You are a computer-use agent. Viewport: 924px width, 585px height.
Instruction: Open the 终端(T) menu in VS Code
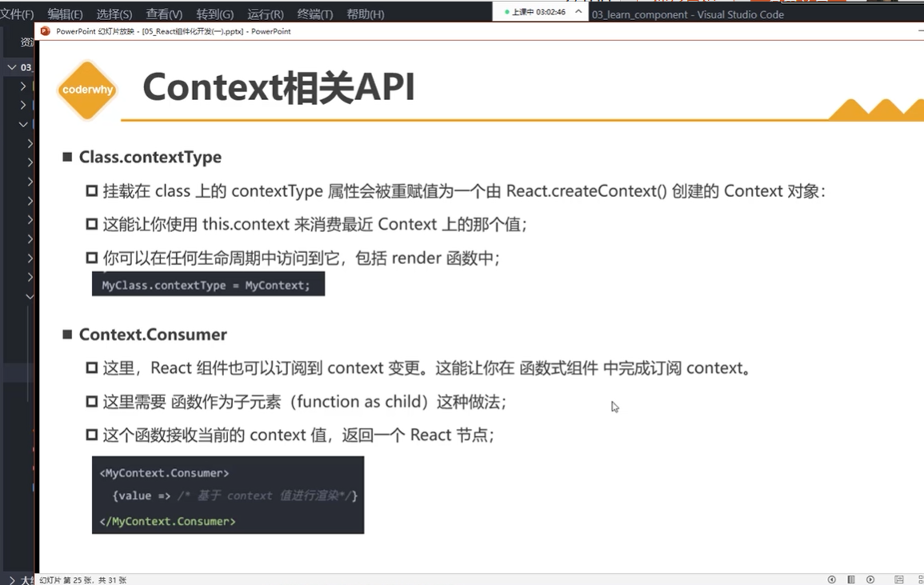pos(314,14)
